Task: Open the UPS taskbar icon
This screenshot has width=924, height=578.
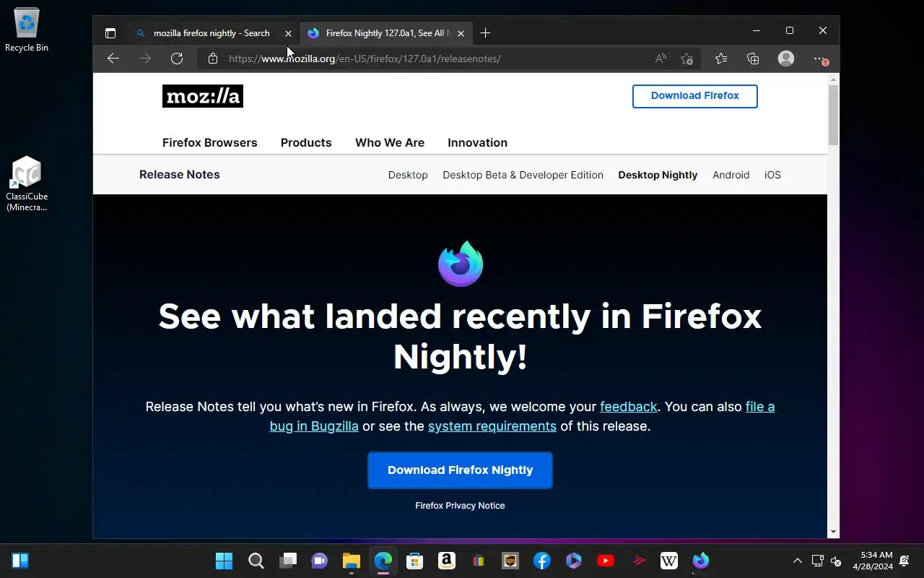Action: point(510,561)
